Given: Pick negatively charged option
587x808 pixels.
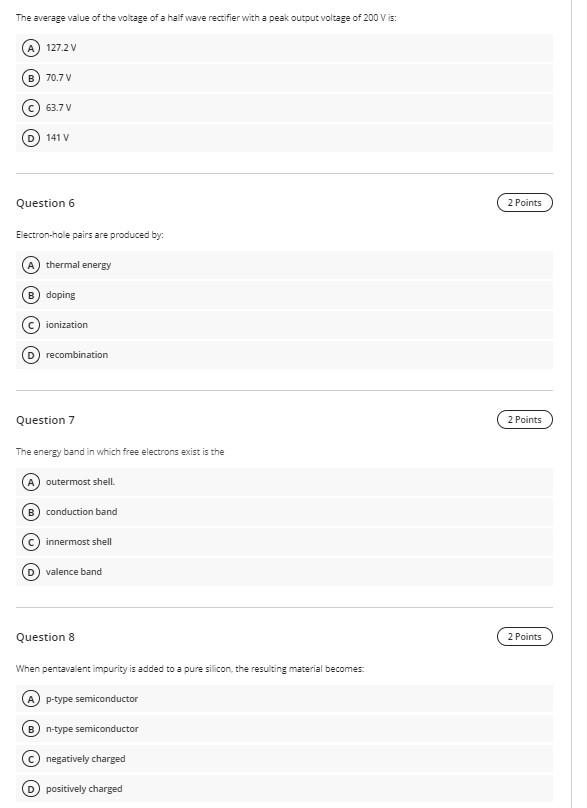Looking at the screenshot, I should (x=284, y=759).
